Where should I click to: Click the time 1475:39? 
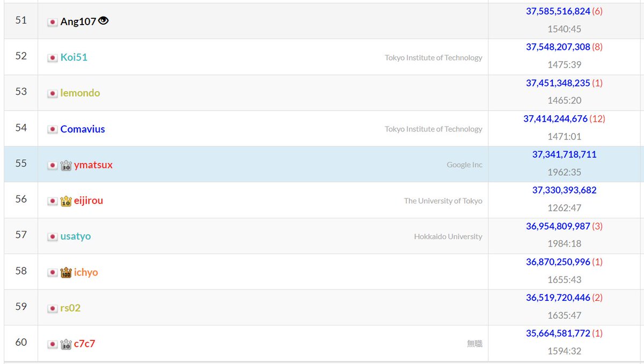pyautogui.click(x=564, y=65)
